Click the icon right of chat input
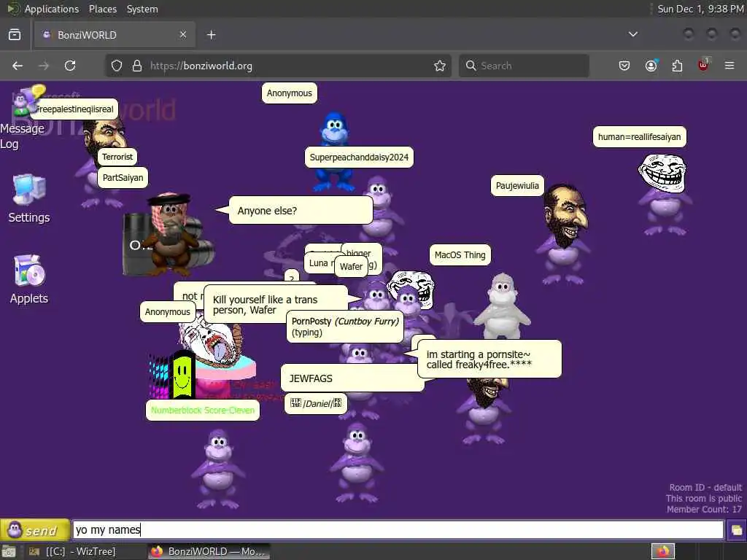The height and width of the screenshot is (560, 747). click(x=736, y=530)
